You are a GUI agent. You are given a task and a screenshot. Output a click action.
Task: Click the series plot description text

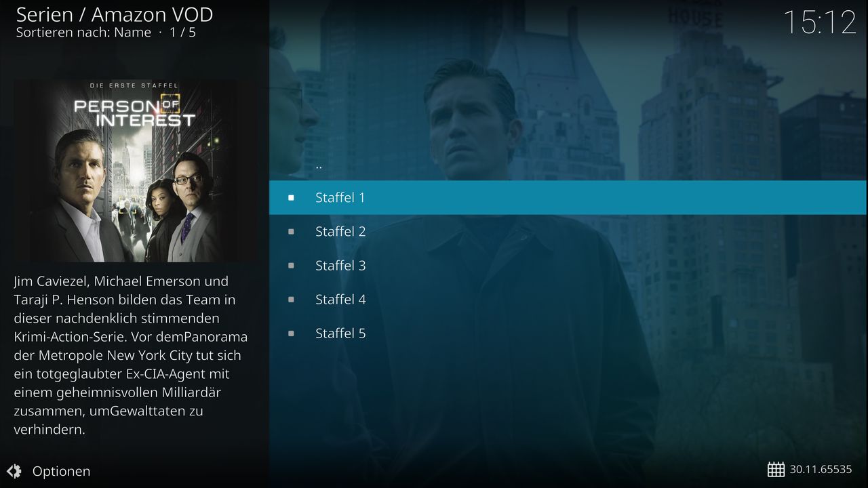tap(131, 355)
